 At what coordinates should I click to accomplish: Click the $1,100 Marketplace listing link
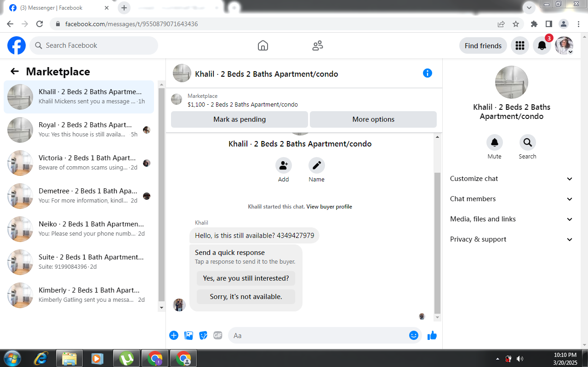[x=243, y=105]
